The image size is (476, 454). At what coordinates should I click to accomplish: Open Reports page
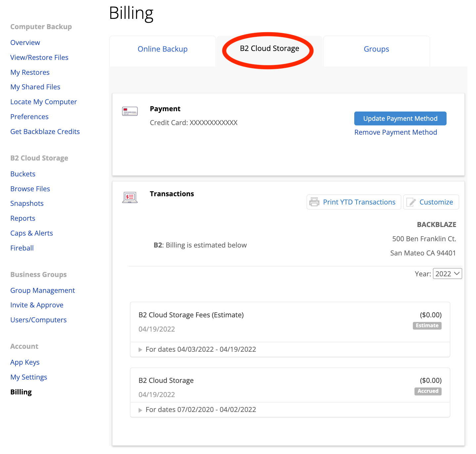tap(22, 218)
